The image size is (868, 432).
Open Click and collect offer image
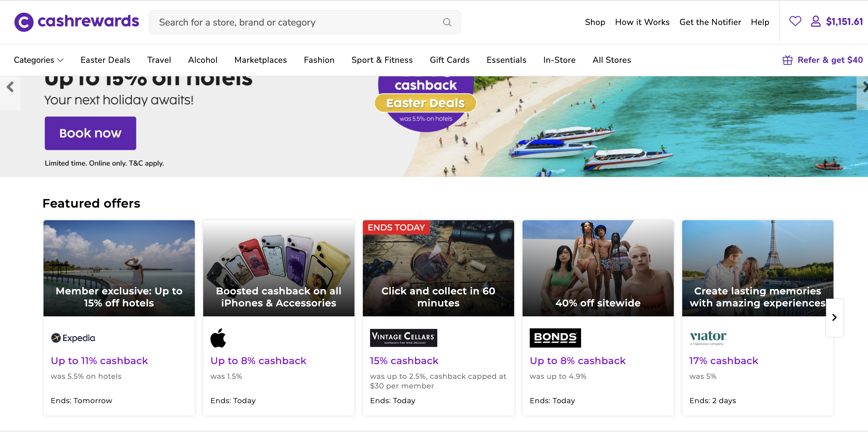(438, 268)
